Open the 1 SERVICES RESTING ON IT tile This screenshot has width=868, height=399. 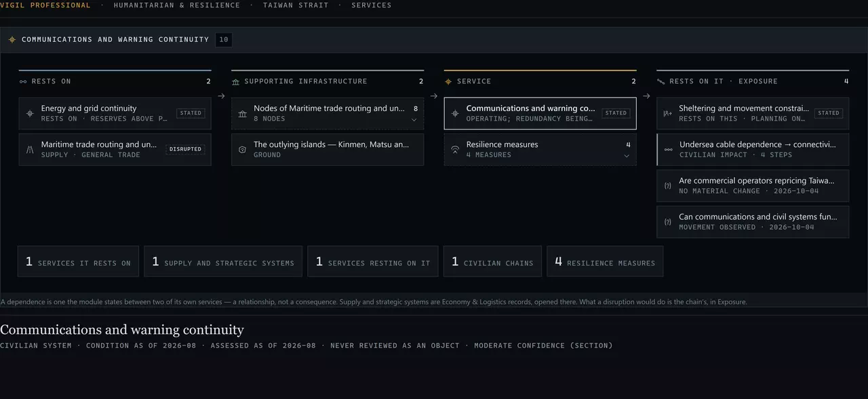373,261
